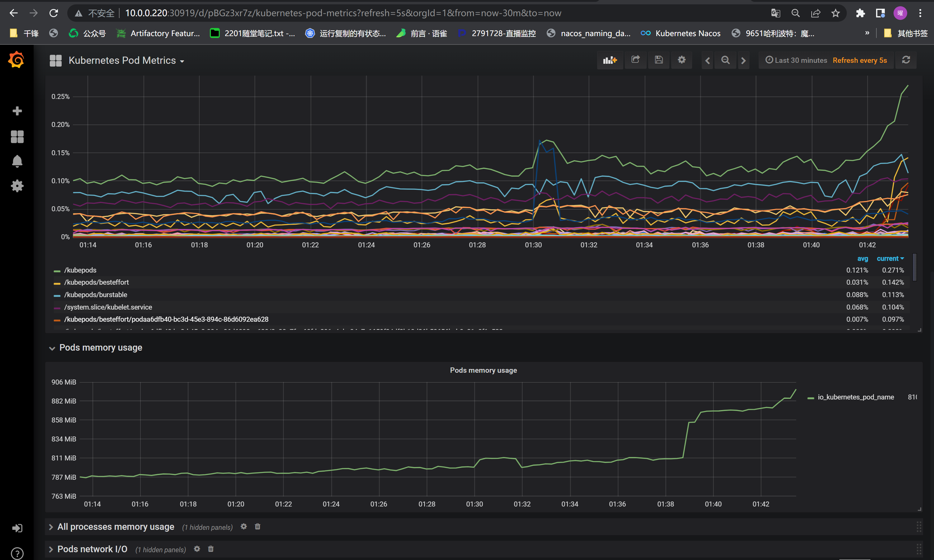Image resolution: width=934 pixels, height=560 pixels.
Task: Toggle the /kubepods legend series
Action: pos(80,270)
